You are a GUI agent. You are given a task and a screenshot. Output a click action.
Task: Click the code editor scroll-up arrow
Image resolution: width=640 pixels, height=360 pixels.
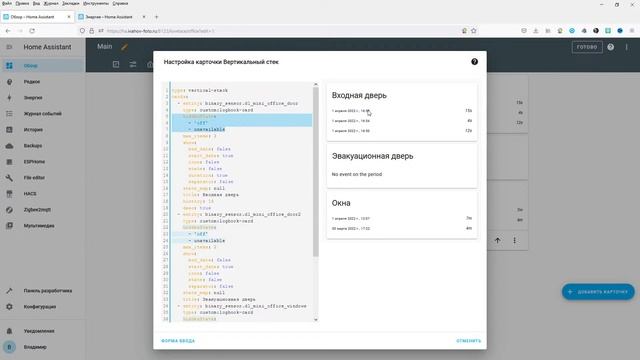click(316, 84)
